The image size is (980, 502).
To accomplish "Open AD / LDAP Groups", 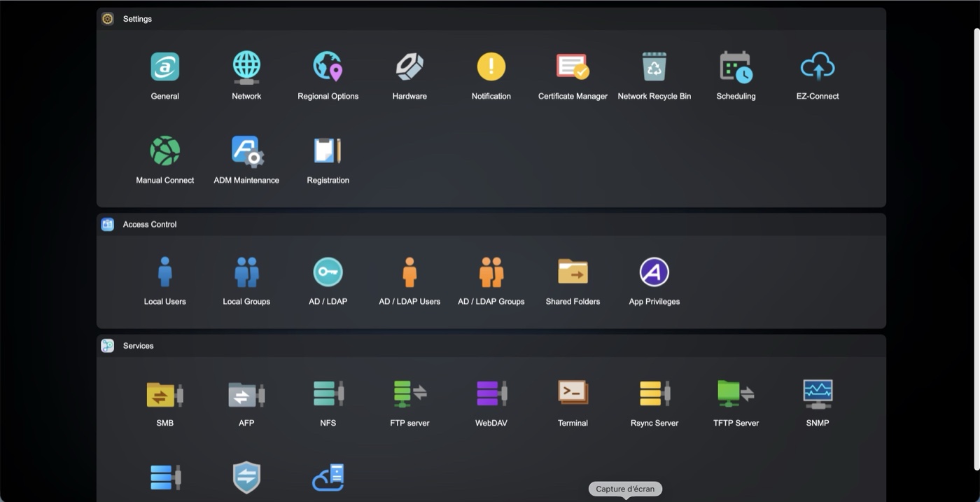I will (491, 272).
